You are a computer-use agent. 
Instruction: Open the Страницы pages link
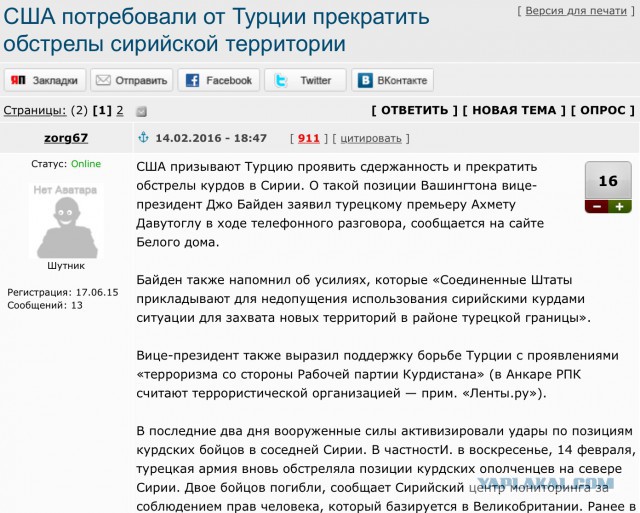[35, 111]
